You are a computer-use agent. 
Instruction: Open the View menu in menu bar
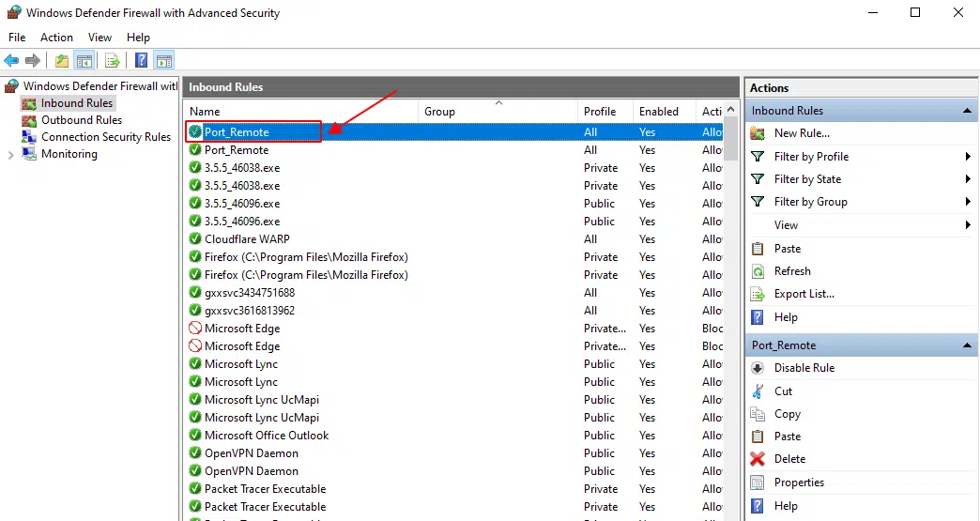tap(100, 38)
